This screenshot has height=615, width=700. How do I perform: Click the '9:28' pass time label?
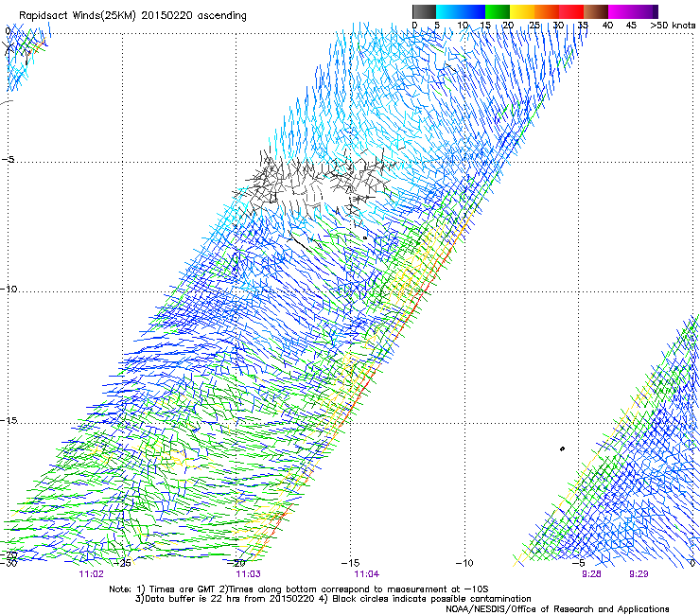tap(591, 574)
